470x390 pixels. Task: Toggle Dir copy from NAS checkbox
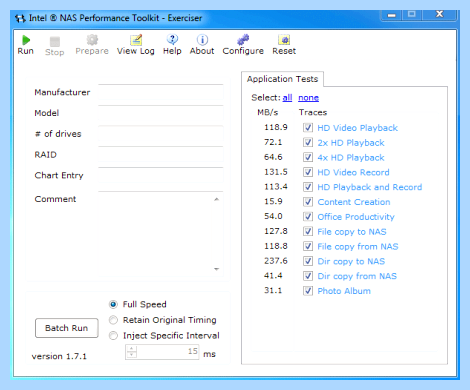click(308, 276)
